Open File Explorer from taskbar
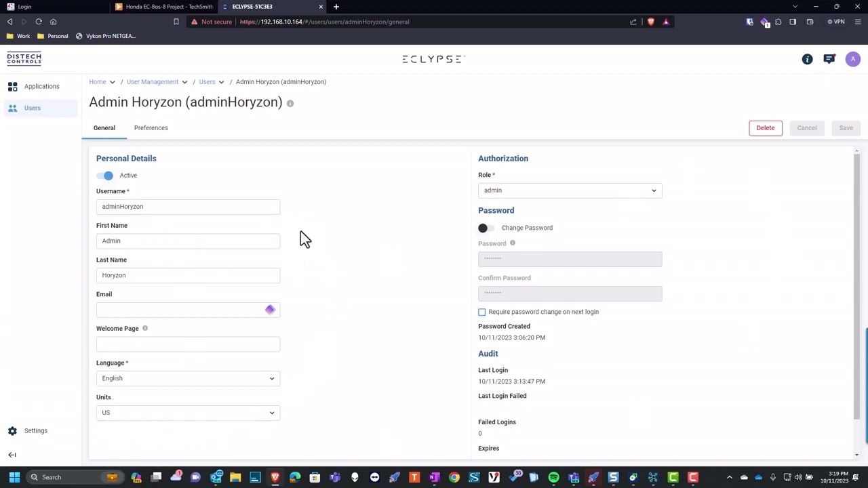 [235, 477]
